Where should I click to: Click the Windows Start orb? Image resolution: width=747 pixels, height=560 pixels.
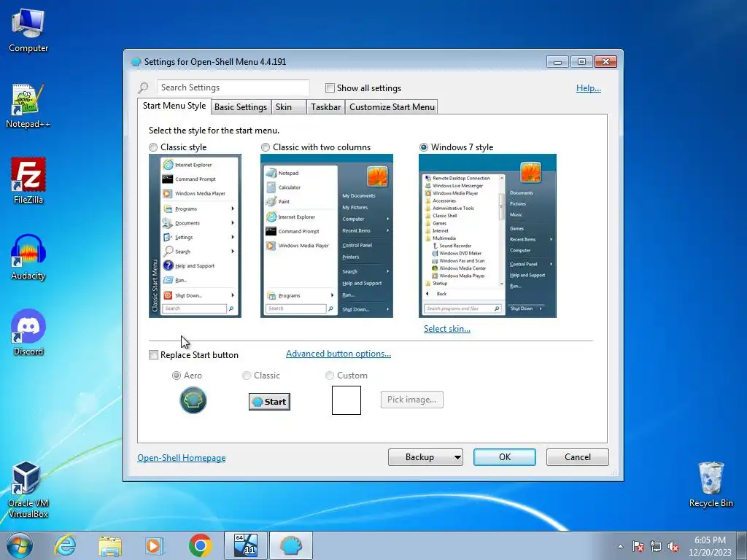19,545
